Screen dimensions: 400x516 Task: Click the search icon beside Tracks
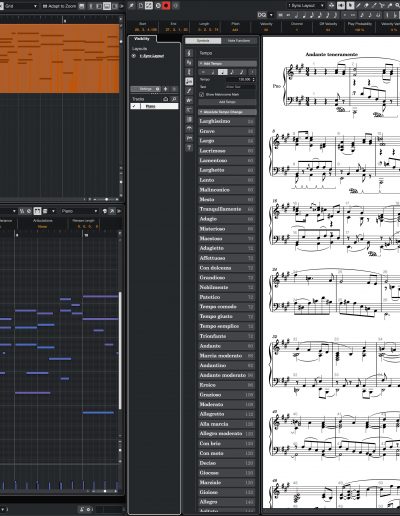174,99
